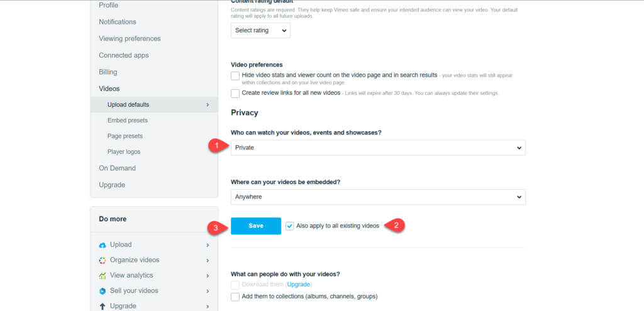Click the chevron beside Upload defaults
The image size is (644, 311).
(208, 104)
